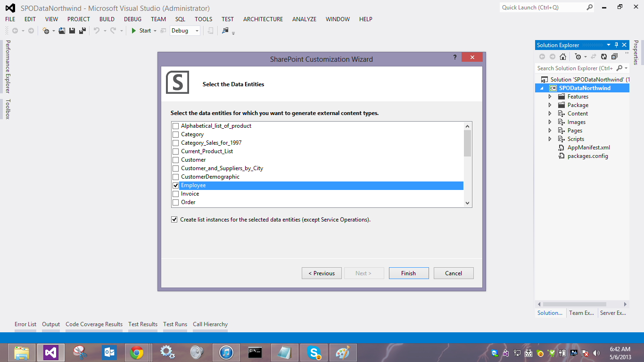Screen dimensions: 644x362
Task: Check the Customer_and_Suppliers_by_City checkbox
Action: tap(176, 168)
